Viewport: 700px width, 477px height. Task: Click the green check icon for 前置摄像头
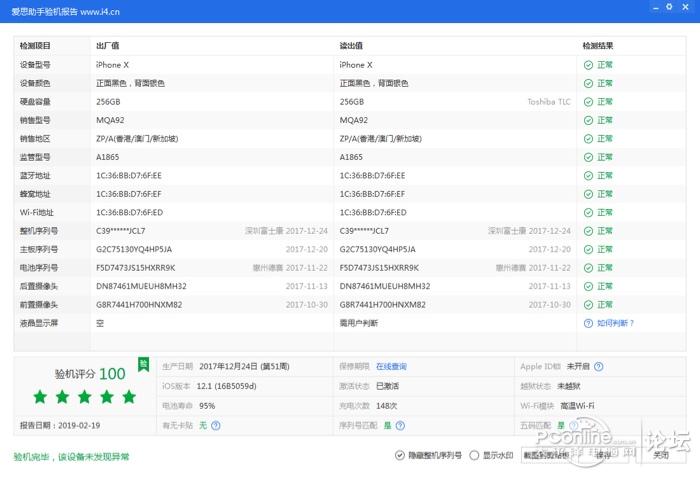coord(588,305)
